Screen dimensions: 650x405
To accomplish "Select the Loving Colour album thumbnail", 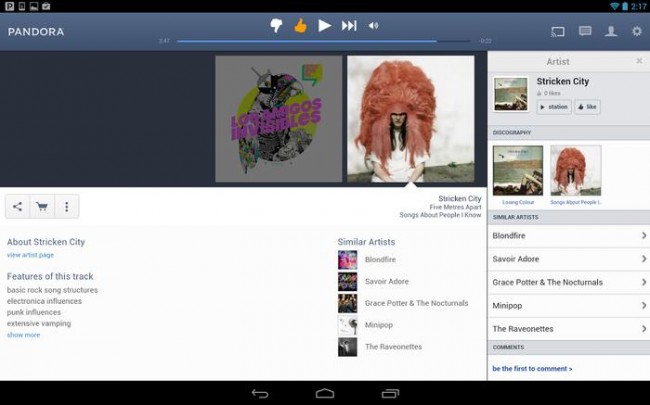I will (x=517, y=170).
